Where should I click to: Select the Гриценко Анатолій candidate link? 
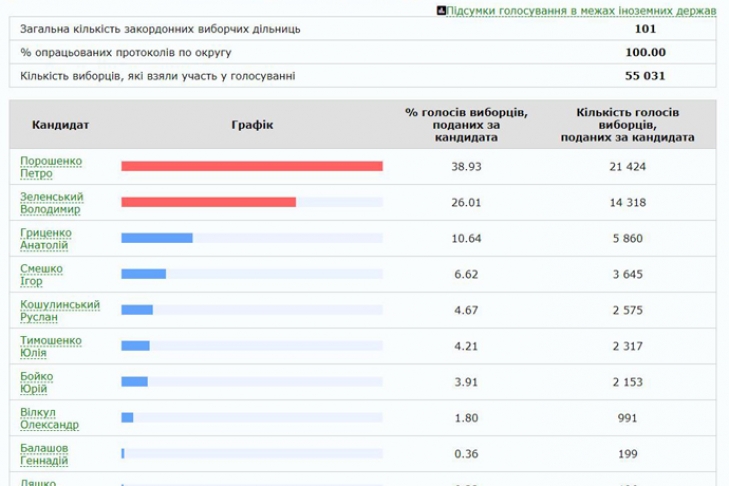tap(46, 239)
